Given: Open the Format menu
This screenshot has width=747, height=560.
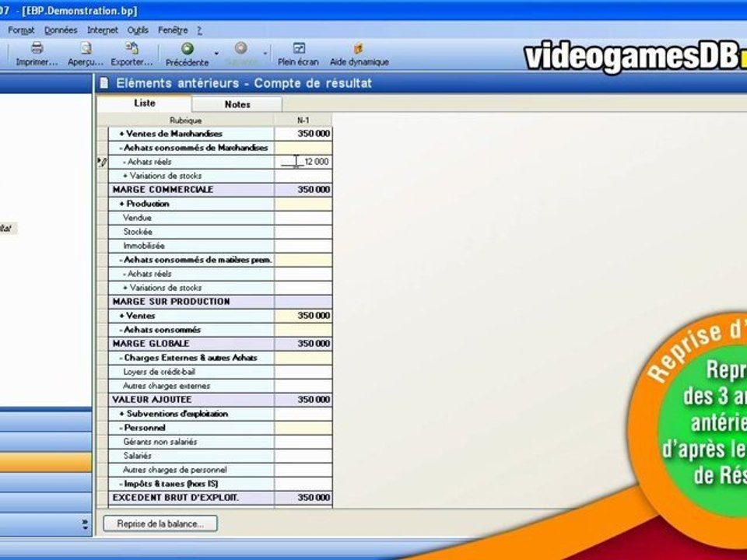Looking at the screenshot, I should pyautogui.click(x=21, y=30).
